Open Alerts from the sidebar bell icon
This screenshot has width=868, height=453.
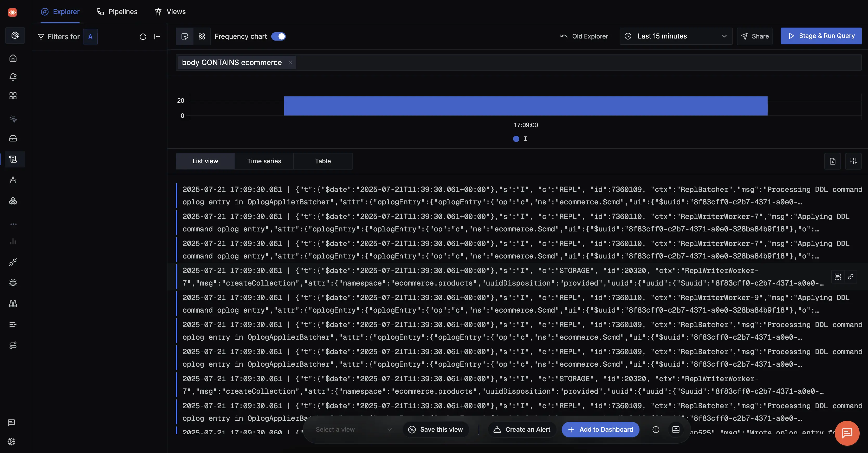pos(13,77)
